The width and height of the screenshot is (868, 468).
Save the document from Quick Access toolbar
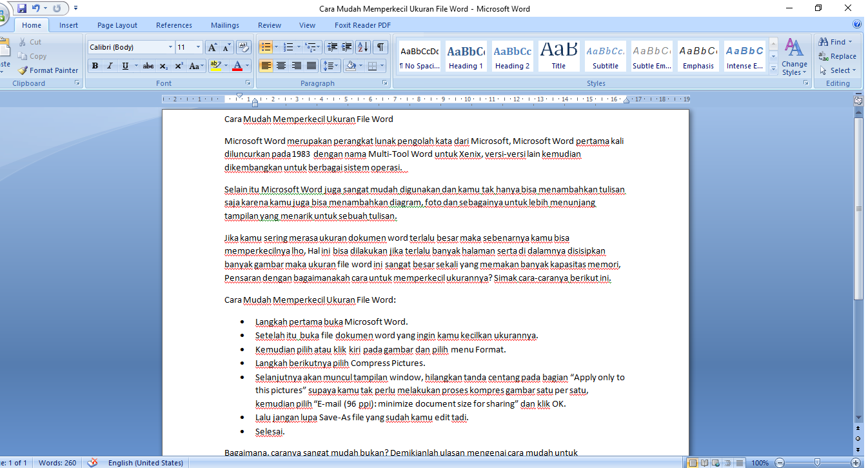(x=22, y=8)
